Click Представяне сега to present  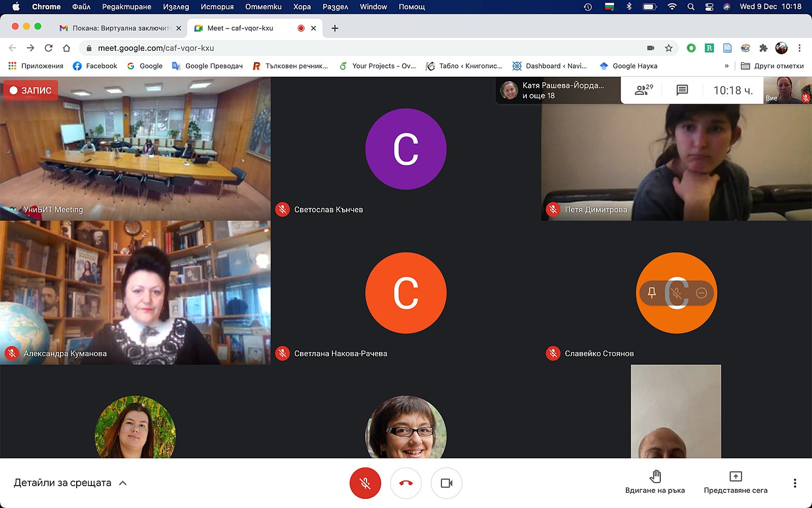click(735, 482)
